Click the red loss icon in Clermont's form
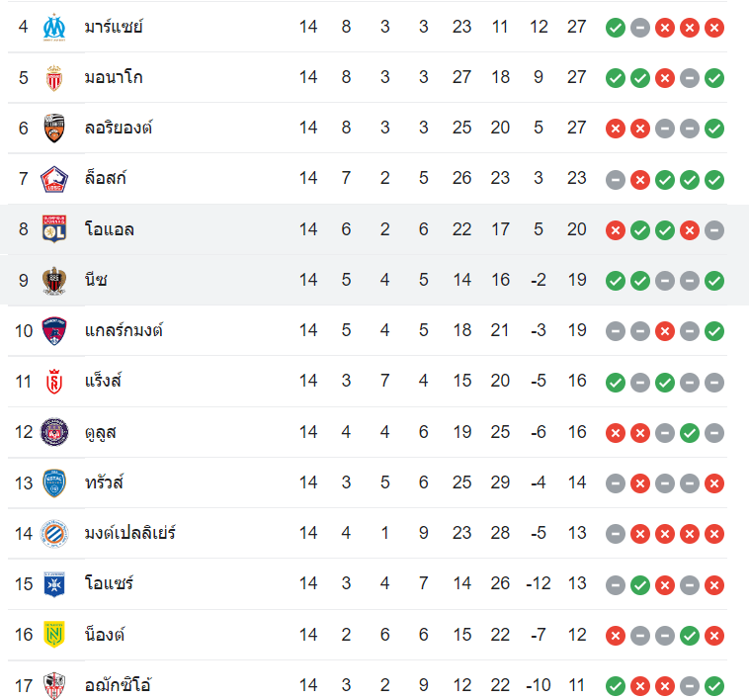749x700 pixels. pos(665,330)
